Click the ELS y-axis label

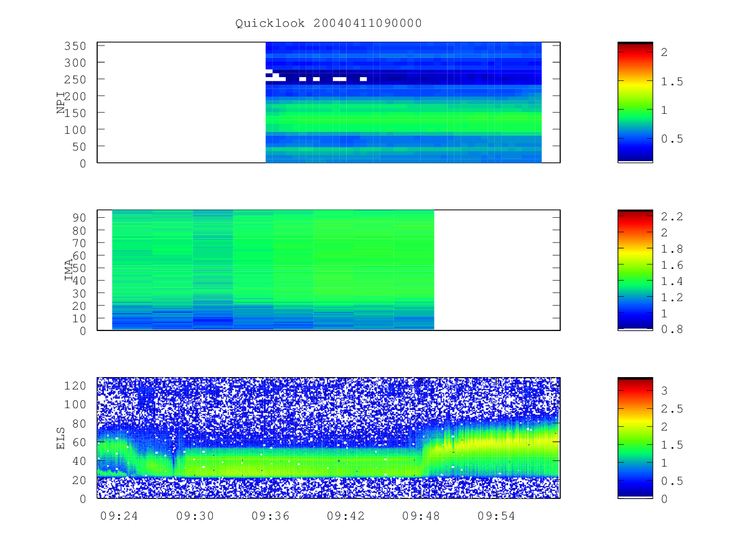click(61, 437)
